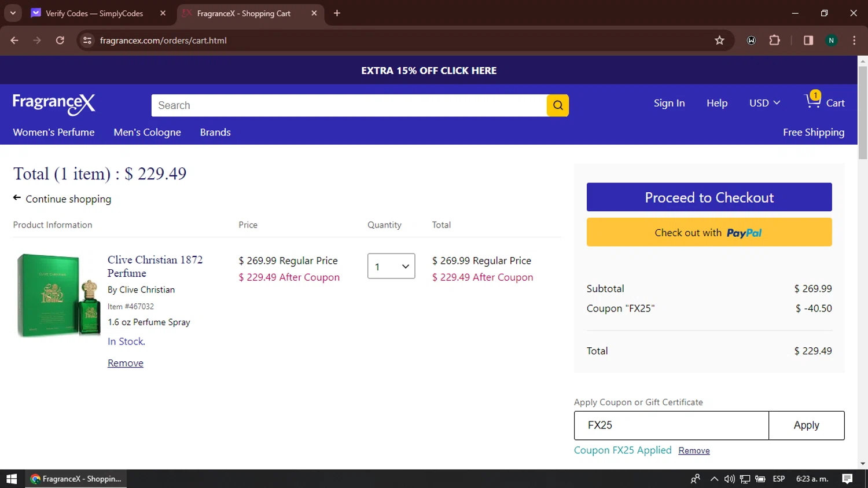This screenshot has height=488, width=868.
Task: Click the ESP language indicator in the taskbar
Action: 779,479
